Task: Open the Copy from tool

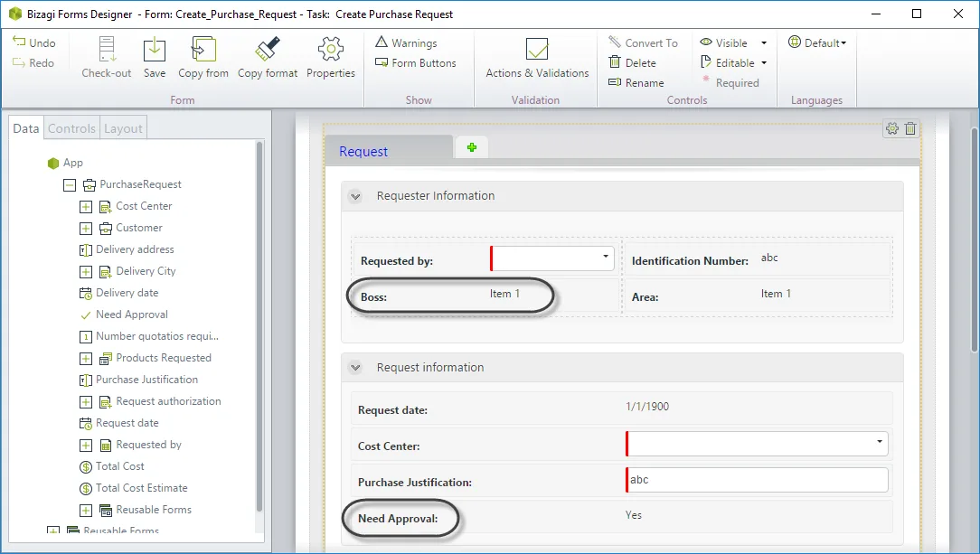Action: [x=203, y=50]
